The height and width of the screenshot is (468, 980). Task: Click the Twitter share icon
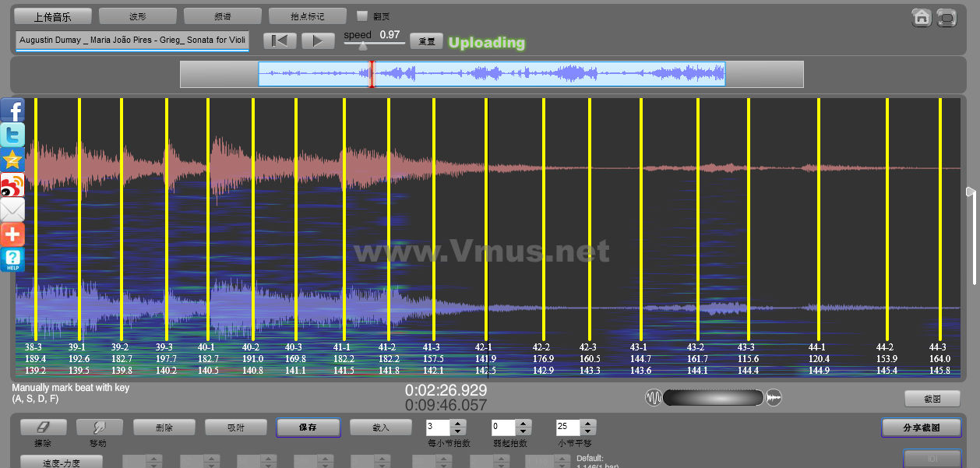12,135
